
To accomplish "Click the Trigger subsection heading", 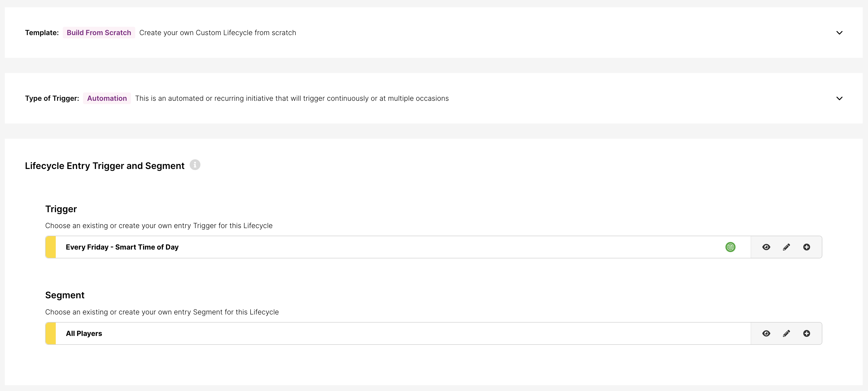I will click(61, 209).
